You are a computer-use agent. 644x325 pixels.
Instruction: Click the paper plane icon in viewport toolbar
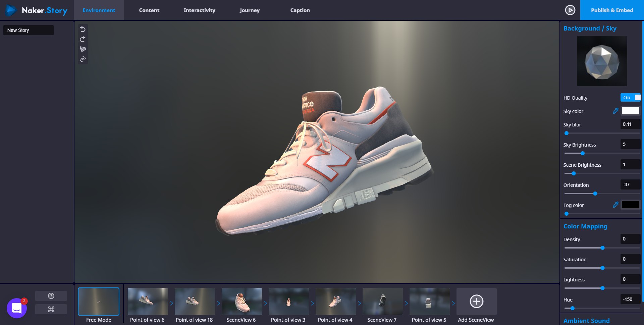coord(83,49)
